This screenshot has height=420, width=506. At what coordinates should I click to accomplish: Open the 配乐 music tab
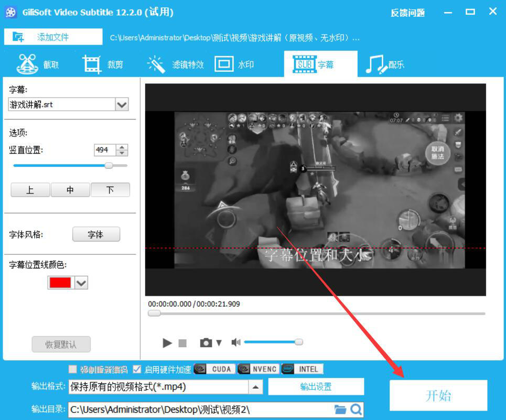[385, 64]
